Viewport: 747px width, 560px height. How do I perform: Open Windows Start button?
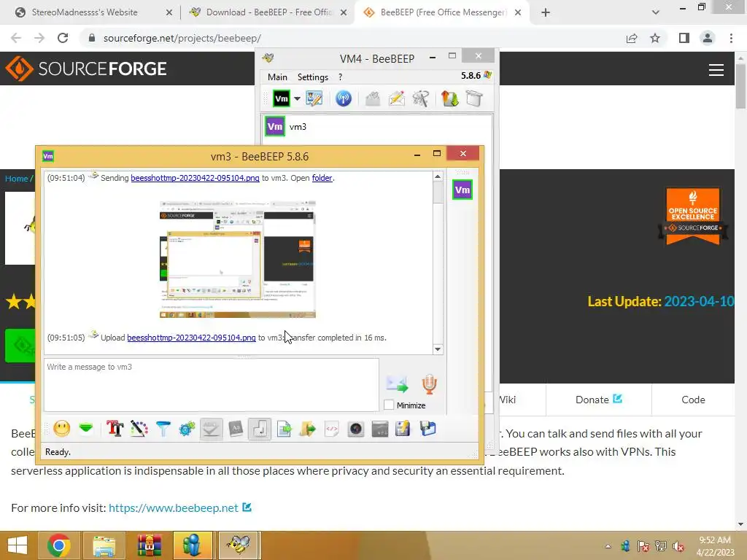(18, 545)
